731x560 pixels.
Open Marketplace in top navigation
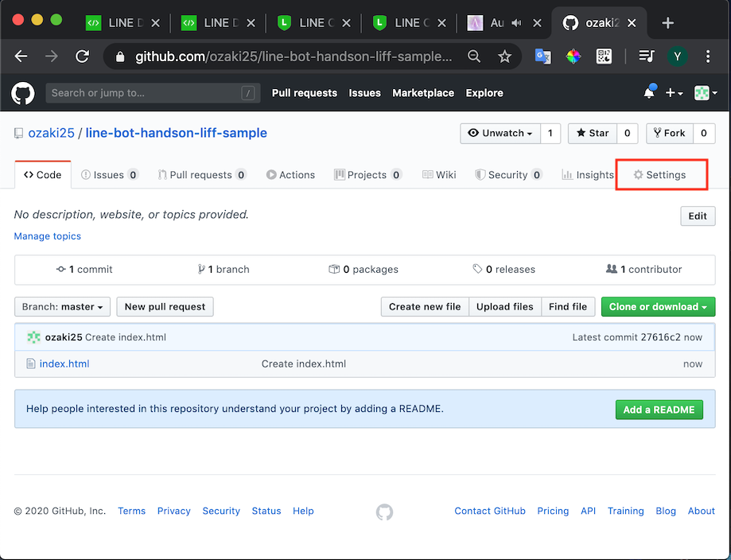point(423,93)
